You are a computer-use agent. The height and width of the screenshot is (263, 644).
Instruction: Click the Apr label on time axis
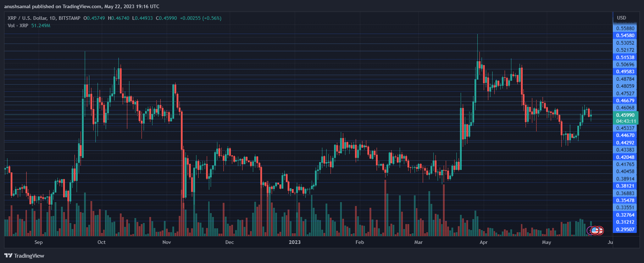click(483, 242)
